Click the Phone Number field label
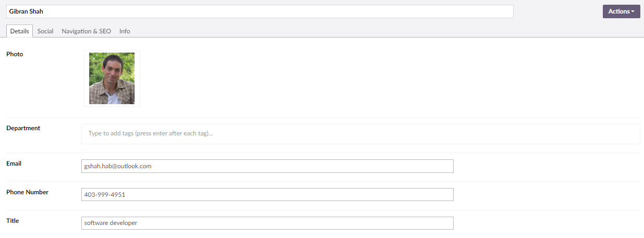 [27, 192]
